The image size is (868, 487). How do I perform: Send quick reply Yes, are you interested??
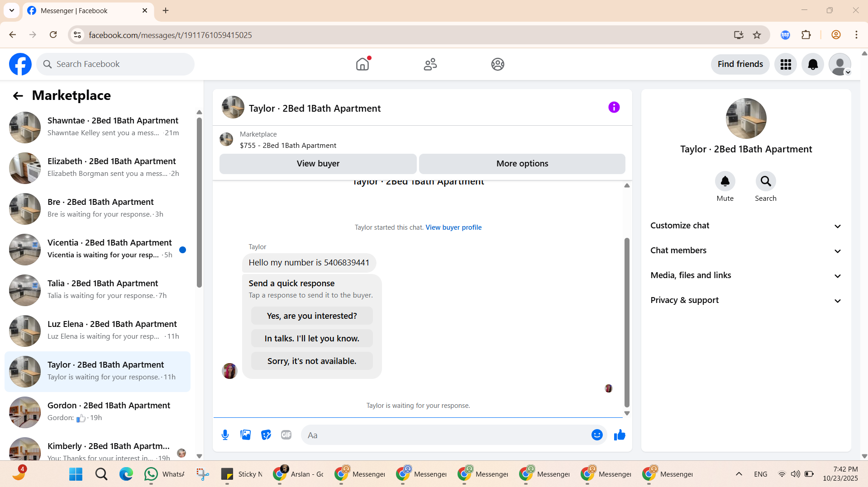point(312,316)
